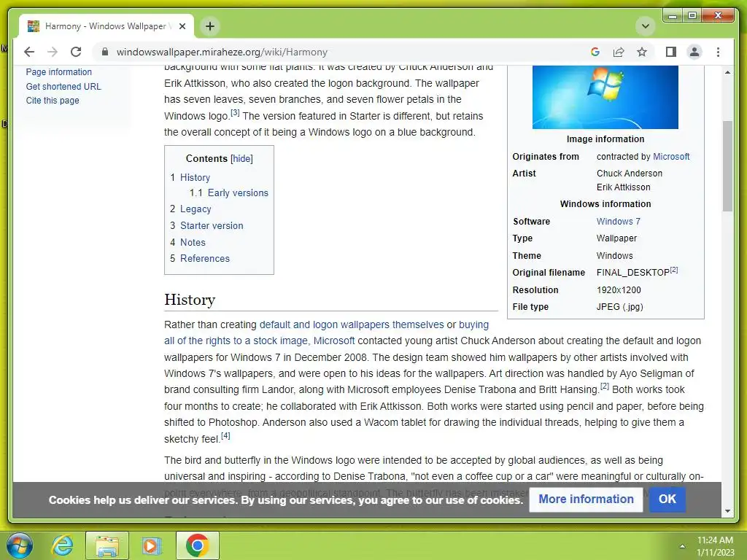
Task: Jump to References section
Action: click(205, 259)
